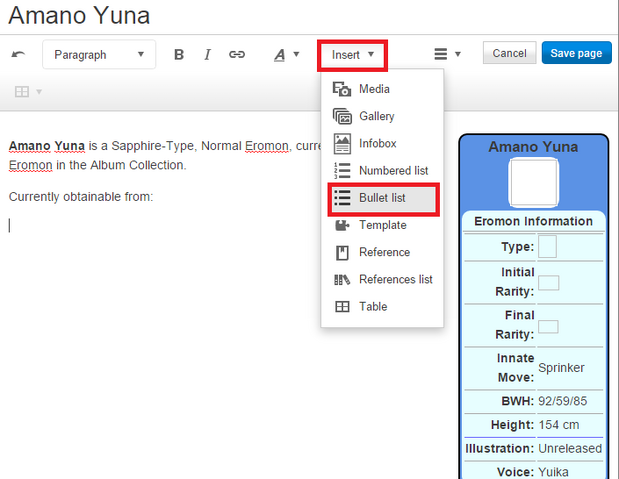Click the Numbered list icon
This screenshot has width=619, height=479.
pos(342,171)
